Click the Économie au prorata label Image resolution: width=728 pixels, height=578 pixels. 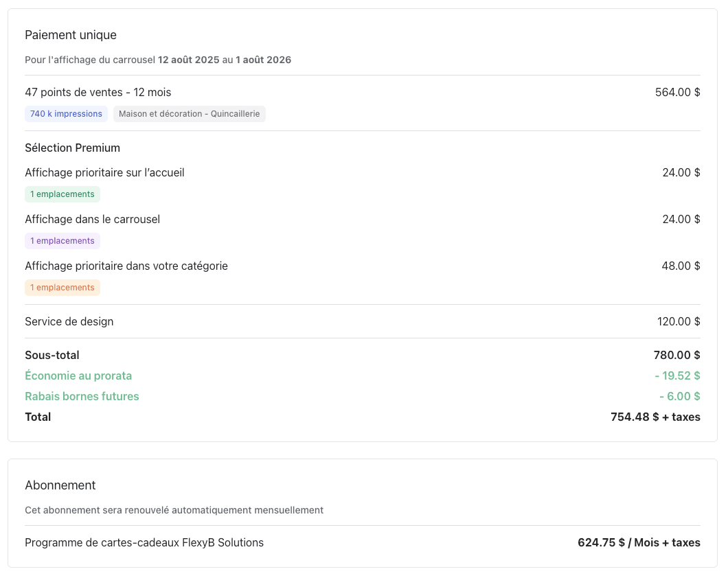[78, 375]
